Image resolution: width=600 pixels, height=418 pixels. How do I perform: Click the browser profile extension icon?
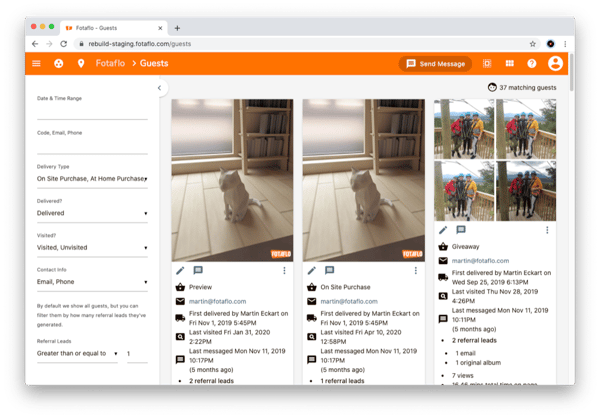coord(550,44)
